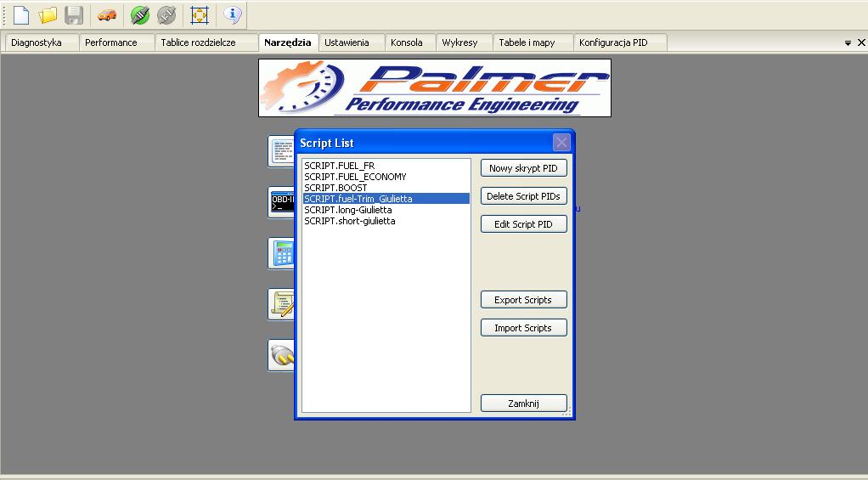Click the gray Disconnect plug icon
The height and width of the screenshot is (480, 868).
point(166,15)
